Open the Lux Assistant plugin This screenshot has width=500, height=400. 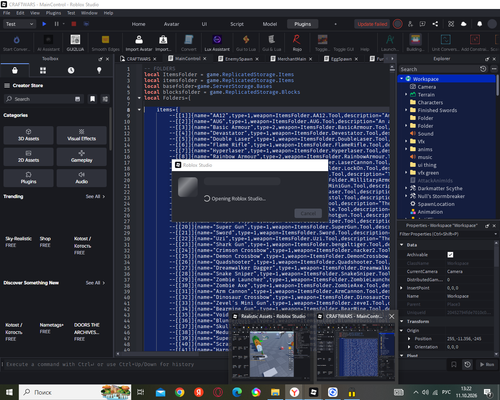pyautogui.click(x=217, y=43)
